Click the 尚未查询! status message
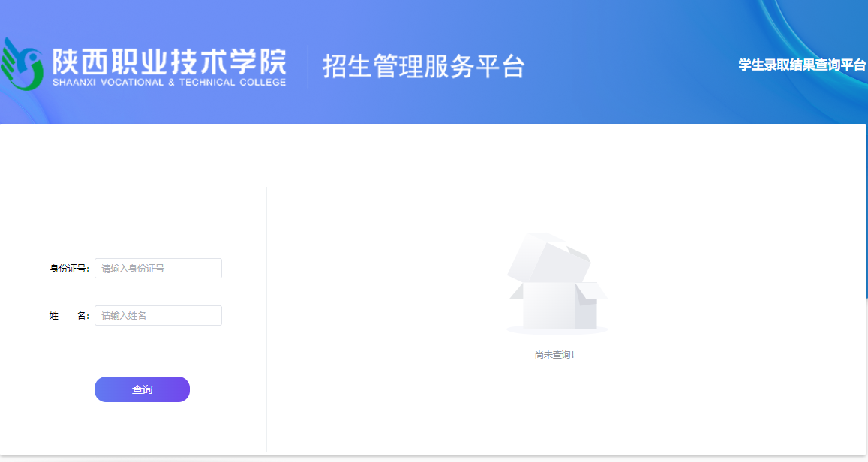Image resolution: width=868 pixels, height=462 pixels. pos(554,355)
